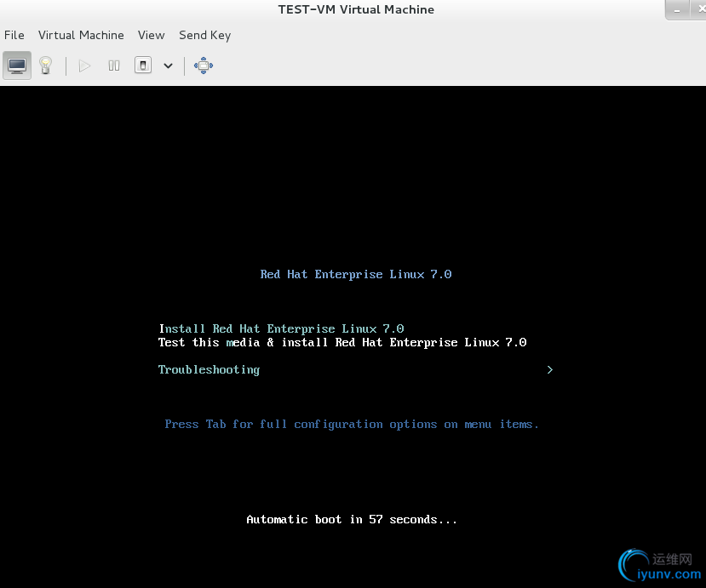
Task: Click the Automatic boot countdown text
Action: tap(352, 520)
